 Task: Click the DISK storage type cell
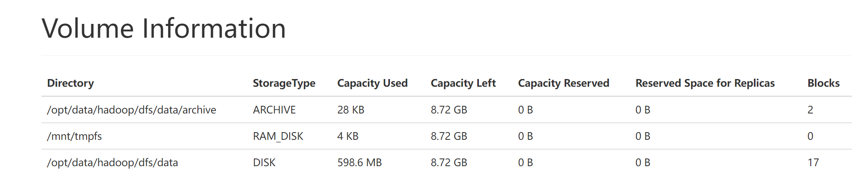click(x=264, y=163)
